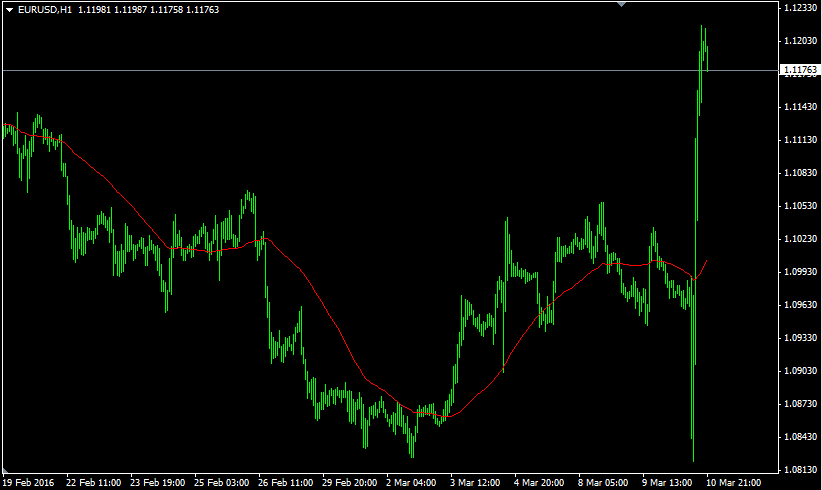This screenshot has height=490, width=822.
Task: Click the 4 Mar 20:00 time label
Action: tap(539, 482)
